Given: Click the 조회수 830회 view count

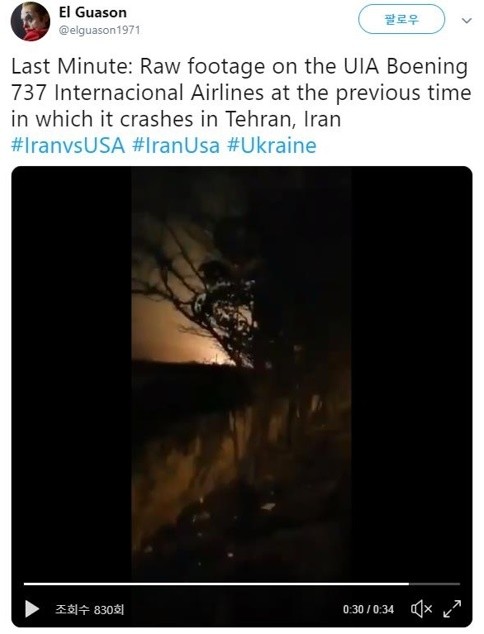Looking at the screenshot, I should point(89,609).
